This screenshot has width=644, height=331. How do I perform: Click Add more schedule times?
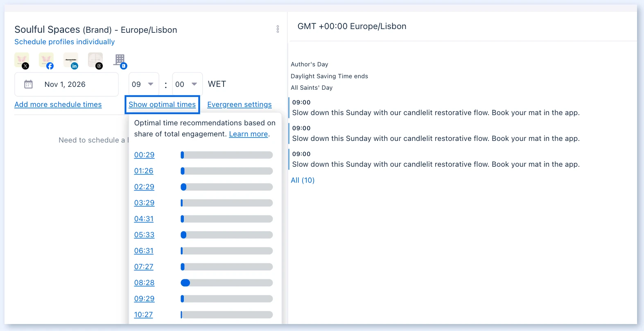click(x=58, y=104)
